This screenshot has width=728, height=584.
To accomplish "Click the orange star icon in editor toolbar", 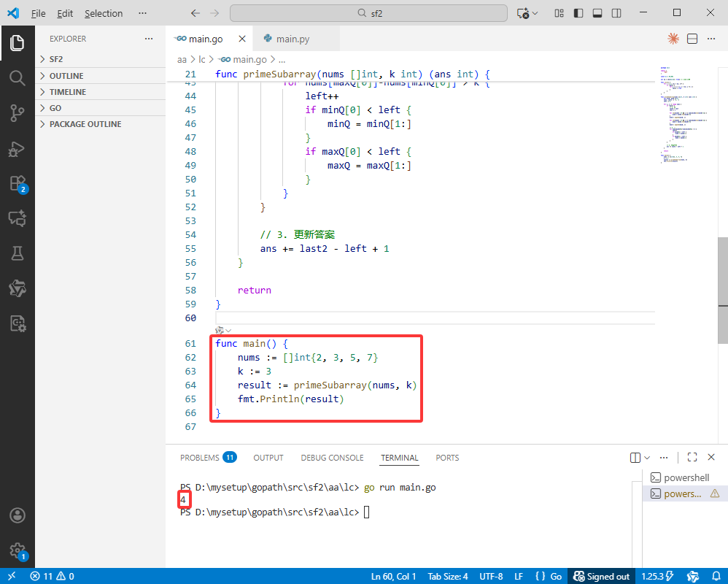I will pyautogui.click(x=673, y=39).
